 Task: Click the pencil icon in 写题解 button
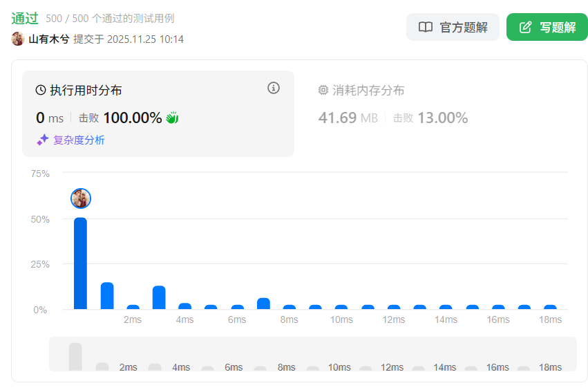point(525,27)
